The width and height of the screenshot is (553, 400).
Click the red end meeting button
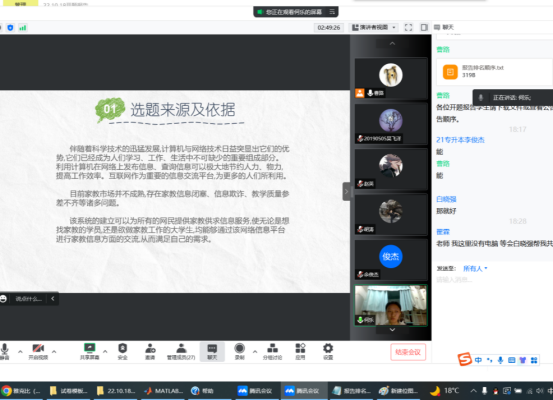pyautogui.click(x=408, y=352)
